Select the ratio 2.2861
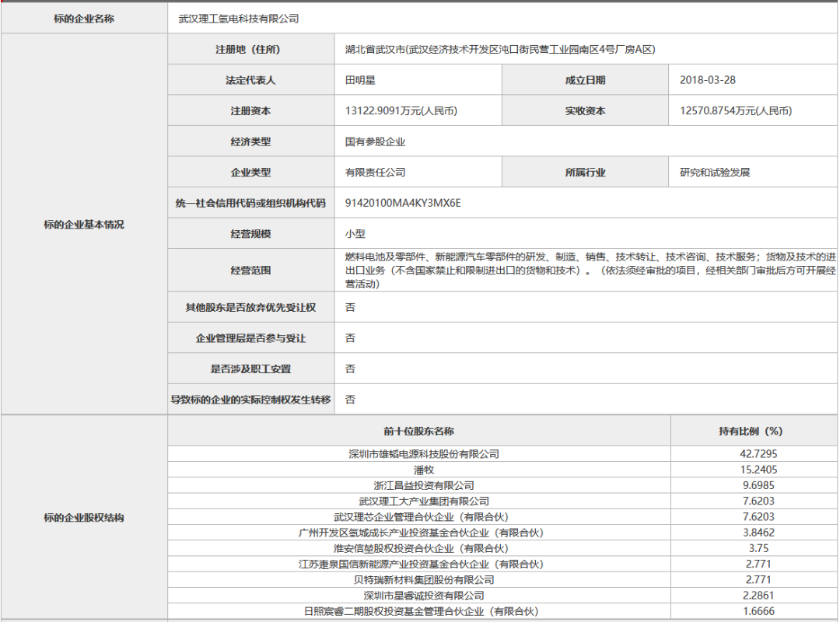The width and height of the screenshot is (840, 622). pos(758,596)
